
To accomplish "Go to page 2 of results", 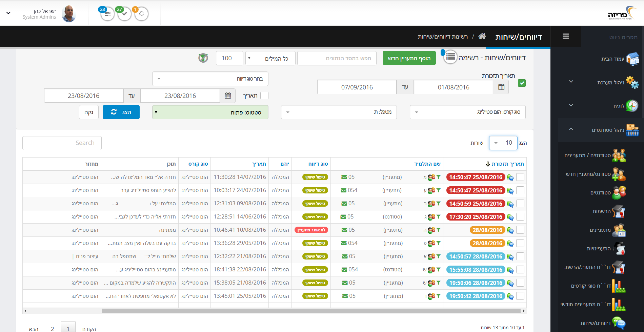I will tap(53, 329).
